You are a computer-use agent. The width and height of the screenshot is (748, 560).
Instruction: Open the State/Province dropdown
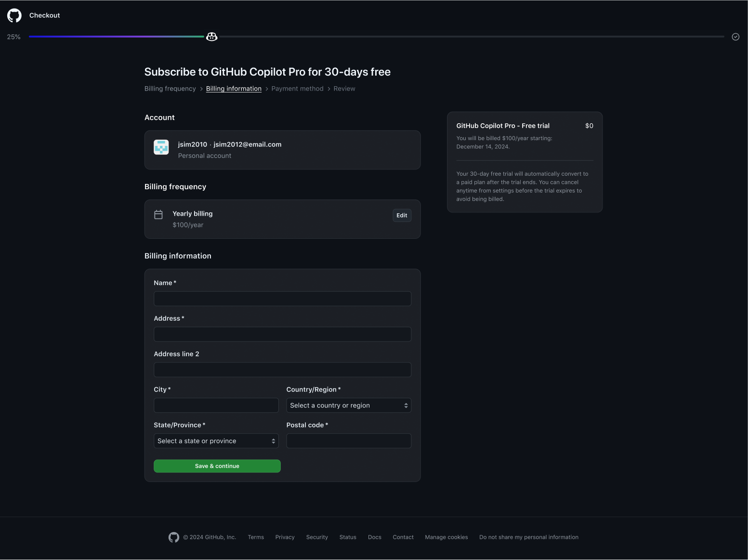(x=216, y=441)
